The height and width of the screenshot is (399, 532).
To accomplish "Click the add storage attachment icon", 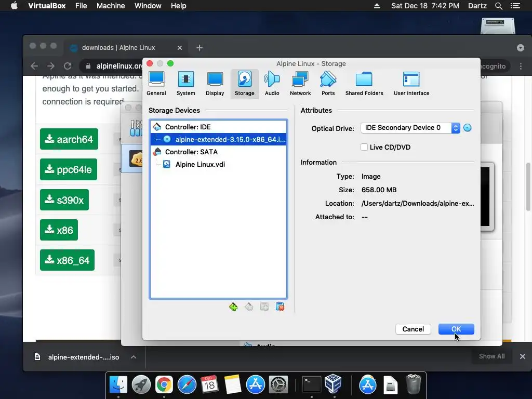I will (x=264, y=307).
